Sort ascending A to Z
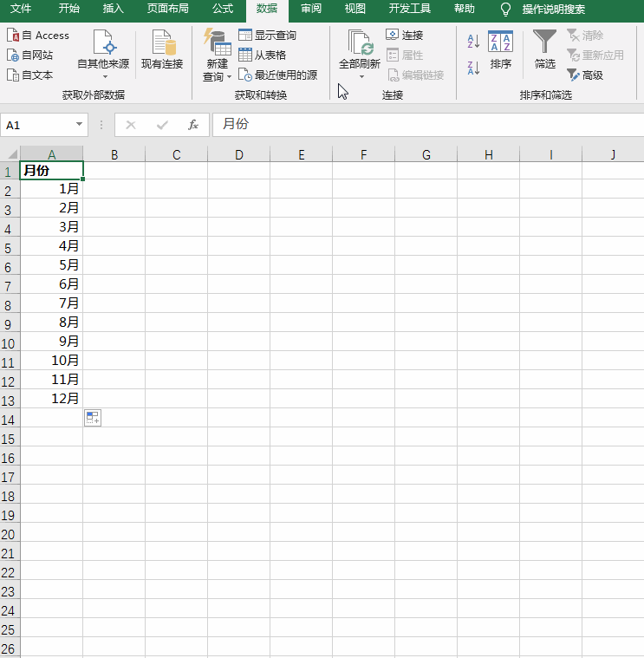Screen dimensions: 644x658 tap(473, 41)
